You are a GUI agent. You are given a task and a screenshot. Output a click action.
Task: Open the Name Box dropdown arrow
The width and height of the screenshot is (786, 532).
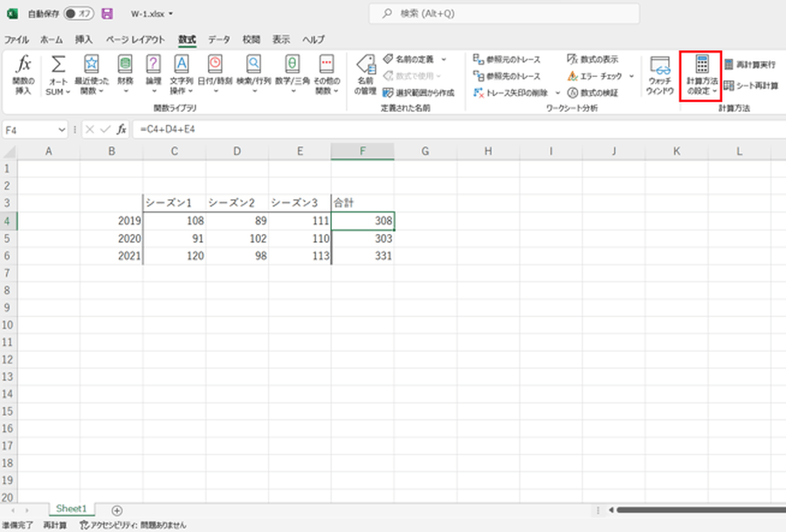click(x=65, y=129)
